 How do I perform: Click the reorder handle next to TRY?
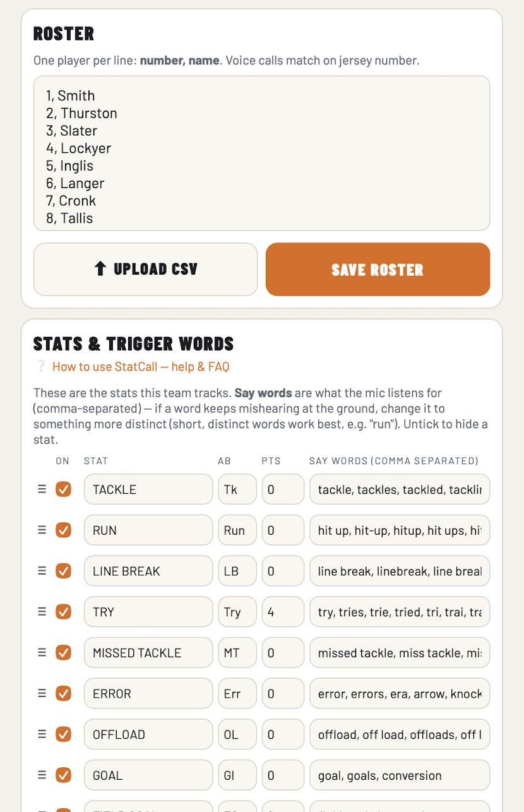(42, 612)
